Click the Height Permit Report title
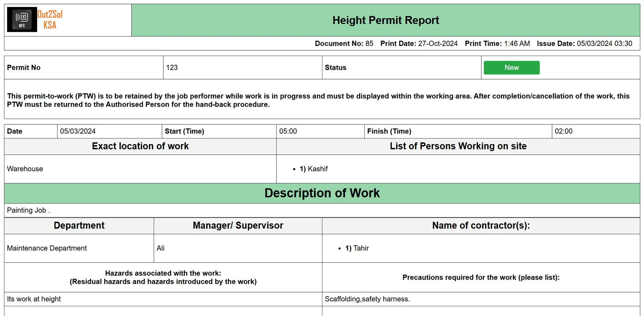 pos(385,20)
